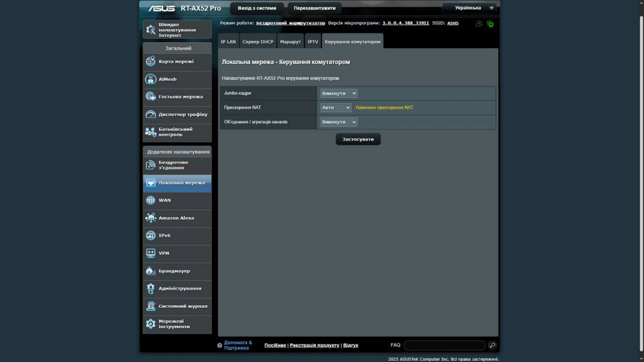
Task: Switch to the IPTV tab
Action: tap(312, 42)
